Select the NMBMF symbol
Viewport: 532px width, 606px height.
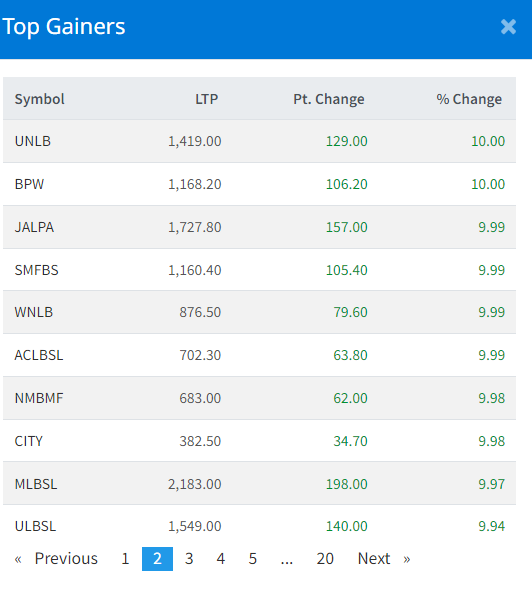(39, 398)
